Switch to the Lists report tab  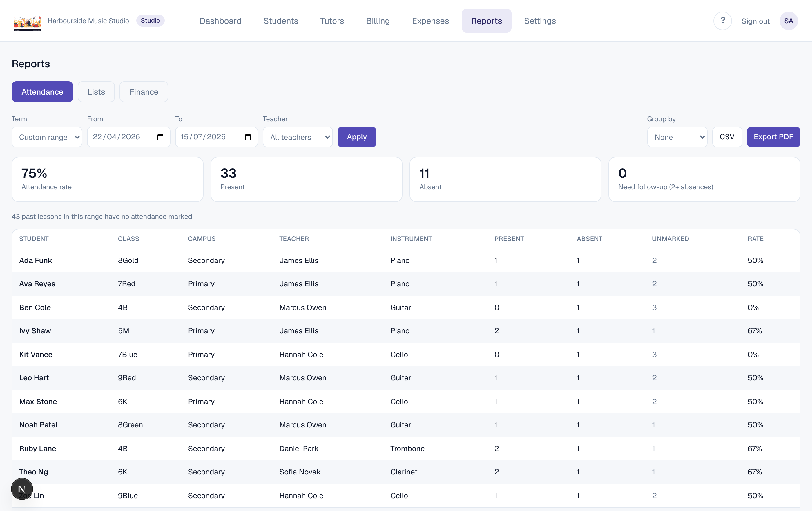pyautogui.click(x=96, y=92)
